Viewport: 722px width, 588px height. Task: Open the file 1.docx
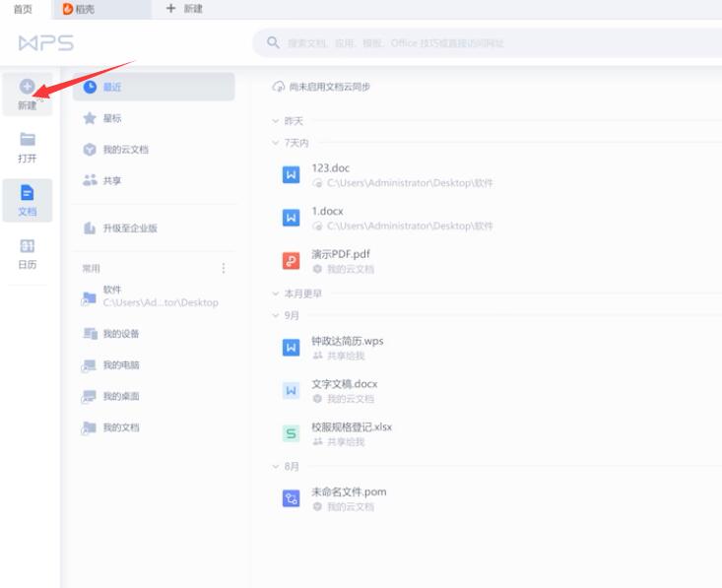(x=327, y=212)
